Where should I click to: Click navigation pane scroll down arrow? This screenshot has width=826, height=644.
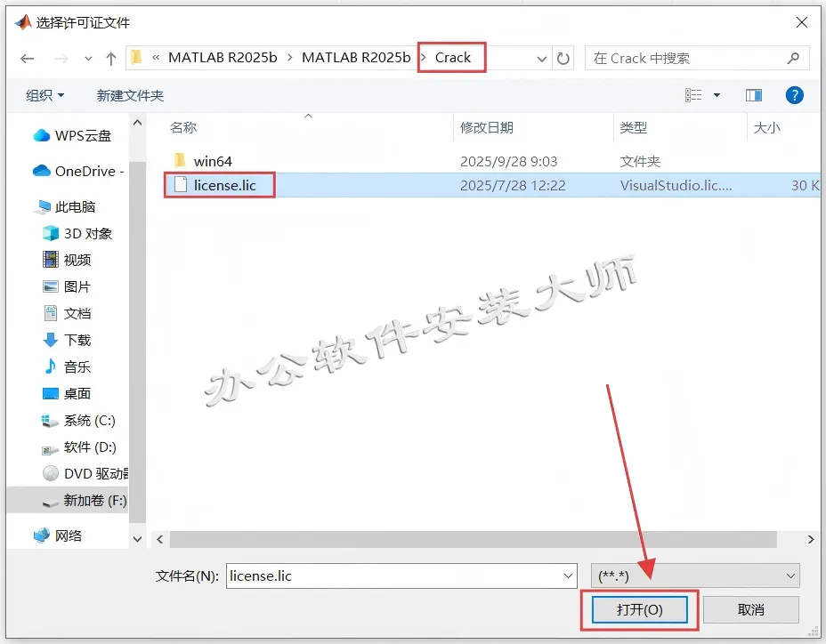(137, 539)
